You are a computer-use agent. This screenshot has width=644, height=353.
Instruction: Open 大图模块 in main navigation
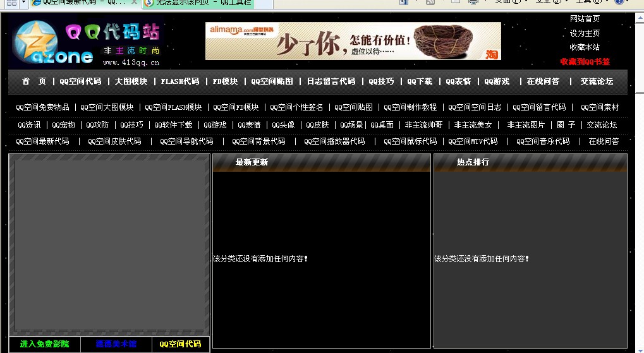coord(131,81)
